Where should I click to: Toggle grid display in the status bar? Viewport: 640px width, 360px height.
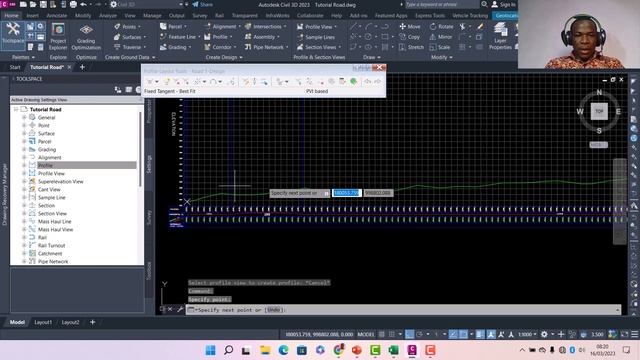pos(381,334)
